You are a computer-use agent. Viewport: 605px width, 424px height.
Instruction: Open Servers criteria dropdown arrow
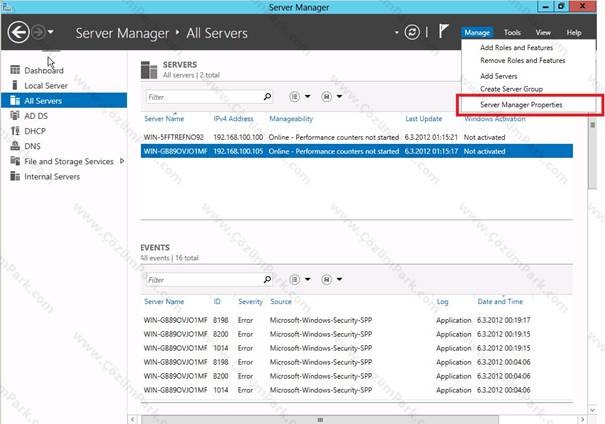tap(308, 96)
